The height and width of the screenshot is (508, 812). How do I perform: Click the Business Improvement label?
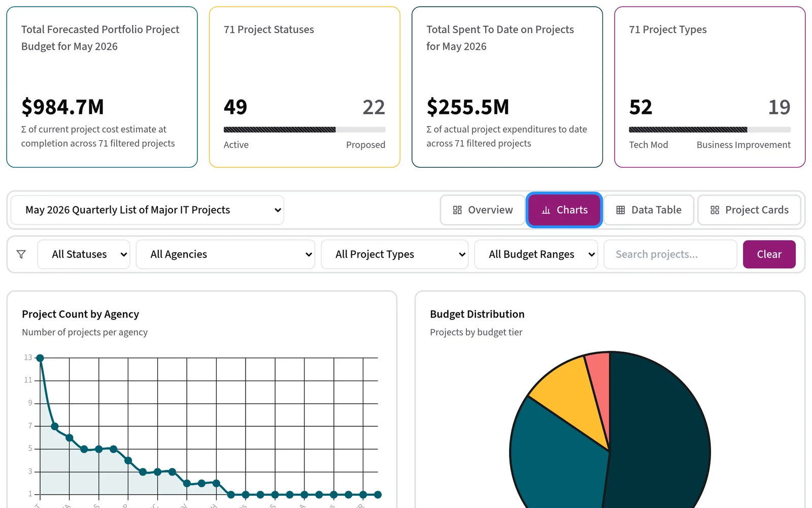pos(743,145)
